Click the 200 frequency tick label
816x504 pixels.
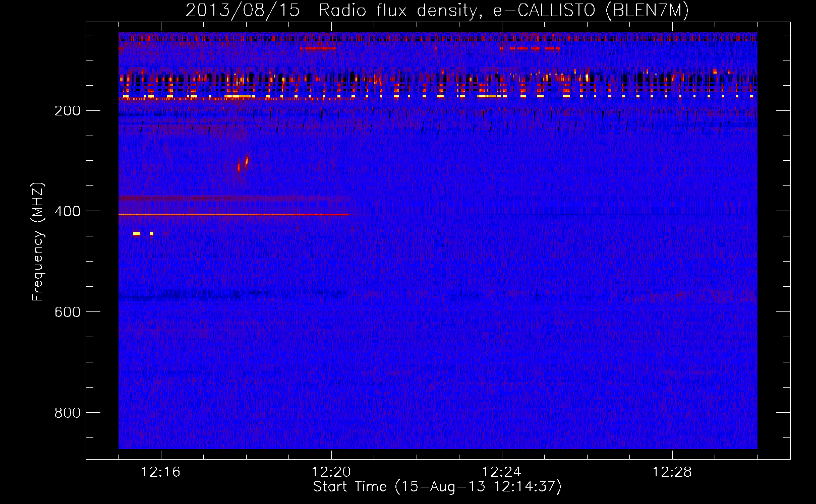(x=68, y=111)
